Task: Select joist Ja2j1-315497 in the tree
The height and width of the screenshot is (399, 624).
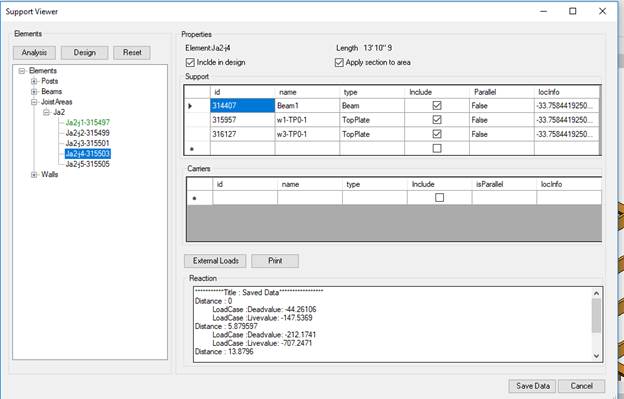Action: [x=88, y=123]
